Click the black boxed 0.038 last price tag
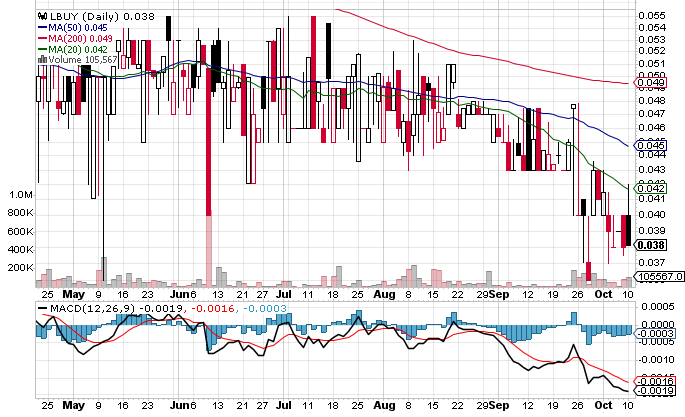 (x=650, y=245)
